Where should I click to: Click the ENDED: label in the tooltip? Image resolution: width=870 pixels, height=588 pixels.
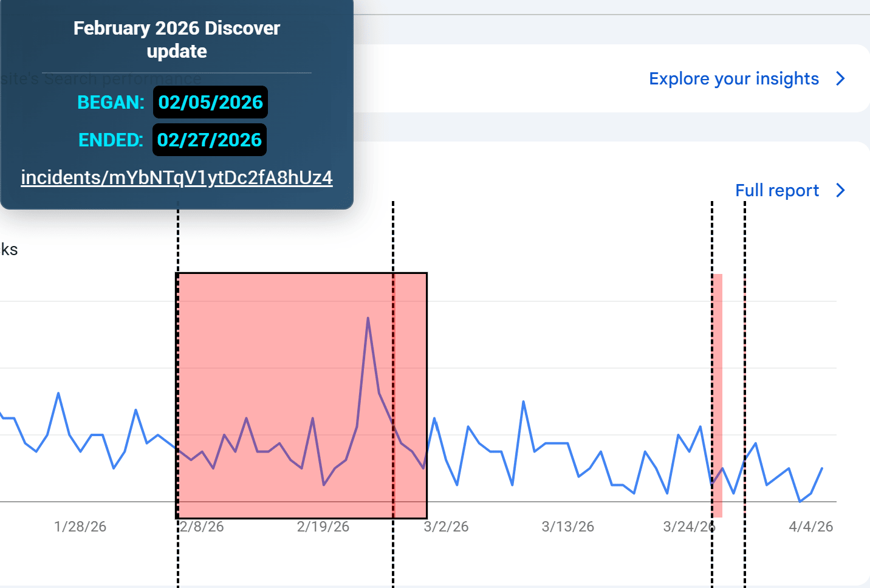[111, 140]
